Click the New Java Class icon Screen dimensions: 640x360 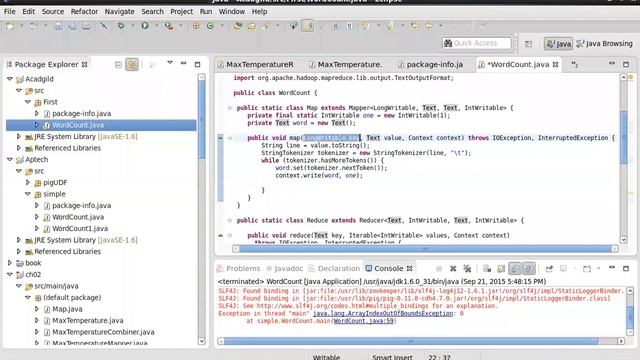(x=210, y=26)
